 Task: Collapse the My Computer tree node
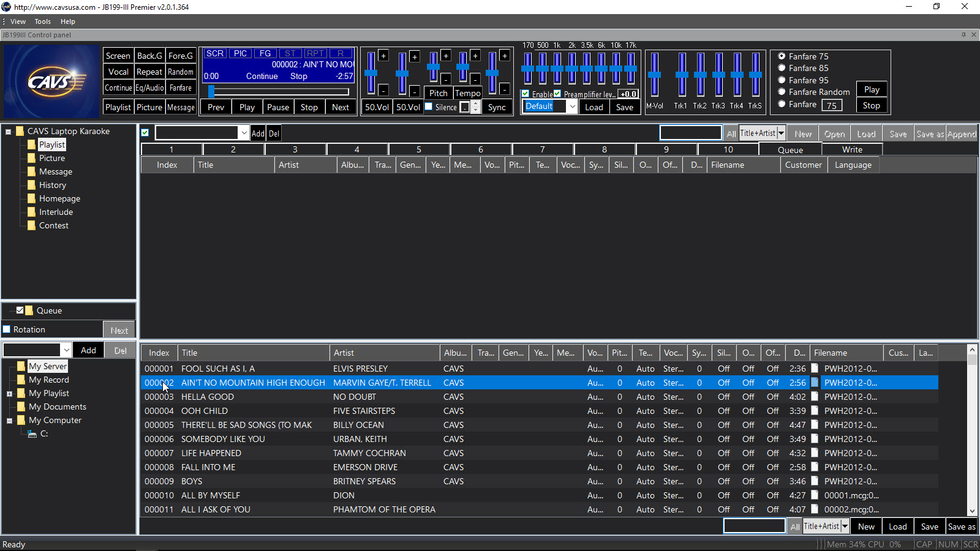[x=9, y=421]
